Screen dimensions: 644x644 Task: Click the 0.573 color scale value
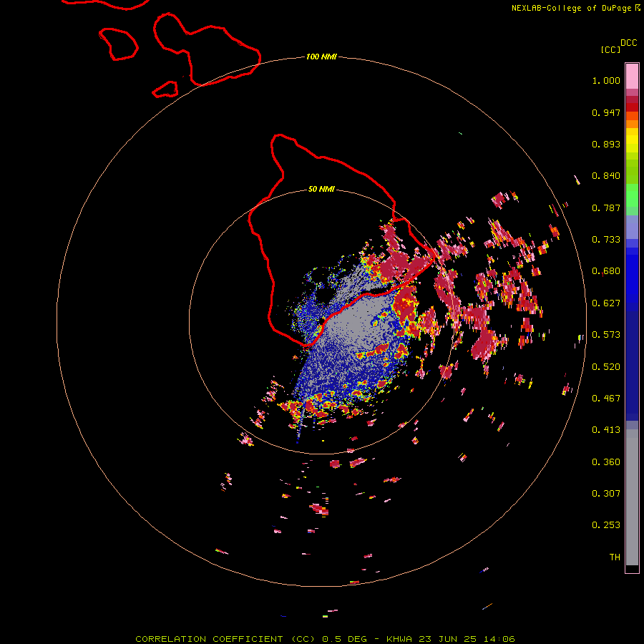pyautogui.click(x=606, y=335)
